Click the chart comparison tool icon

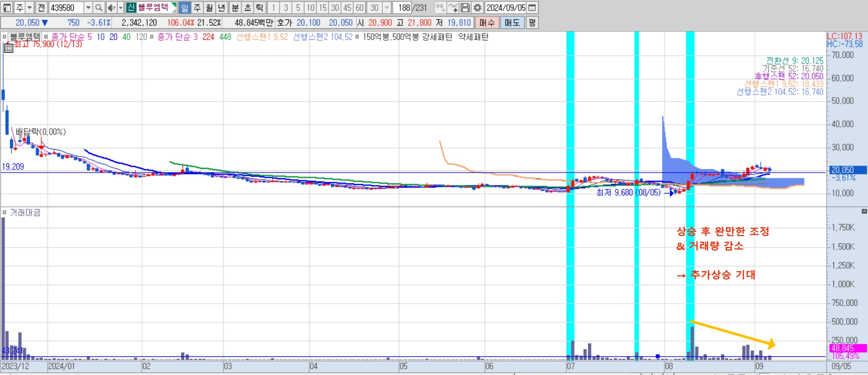tap(441, 8)
